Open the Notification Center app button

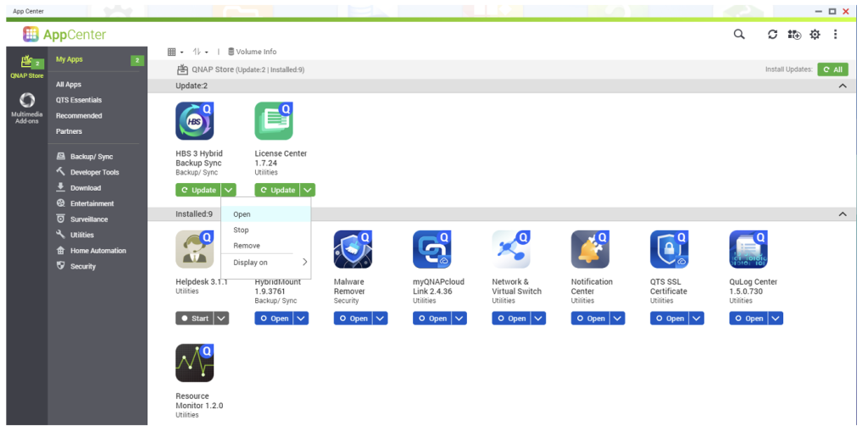591,318
